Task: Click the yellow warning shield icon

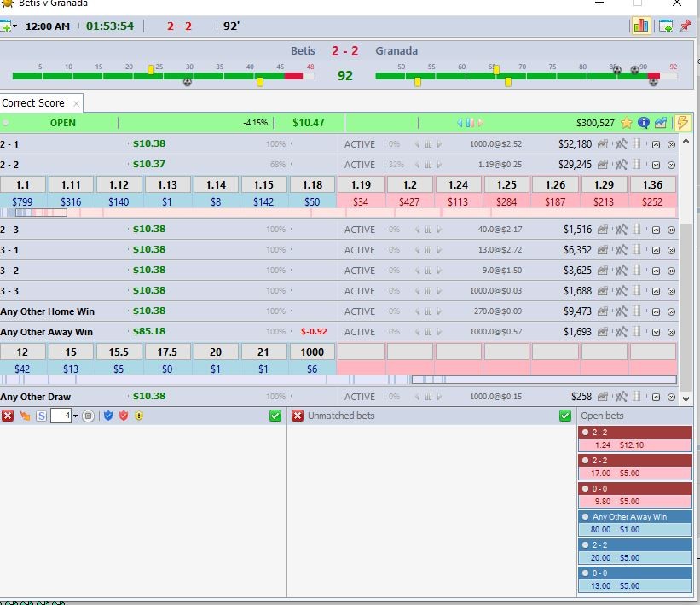Action: pos(139,416)
